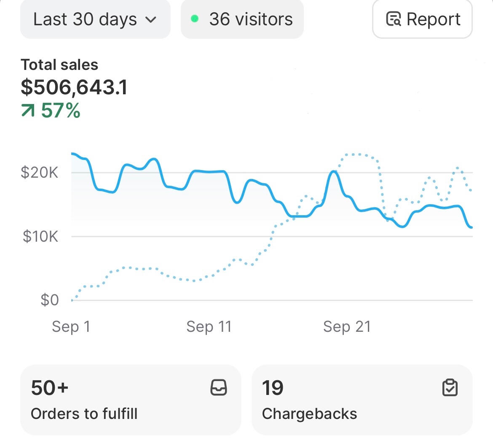This screenshot has width=493, height=448.
Task: Click the Report magnifier document icon
Action: coord(394,19)
